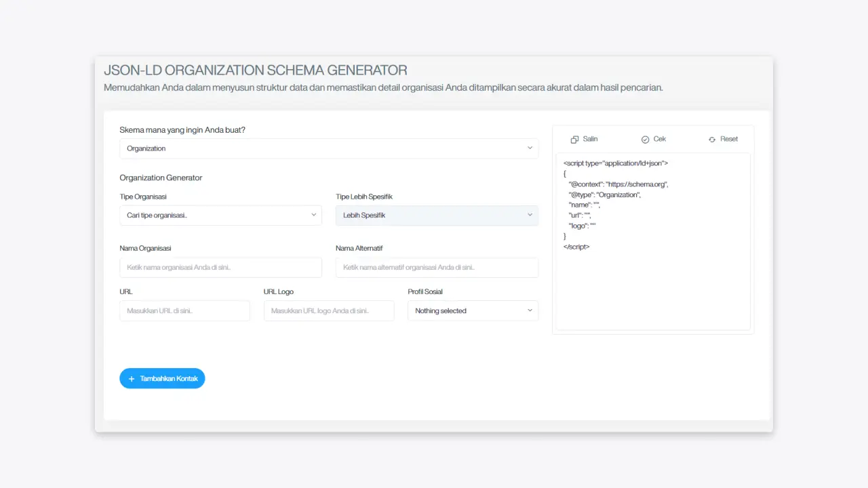Click into the URL input field
The width and height of the screenshot is (868, 488).
click(184, 310)
